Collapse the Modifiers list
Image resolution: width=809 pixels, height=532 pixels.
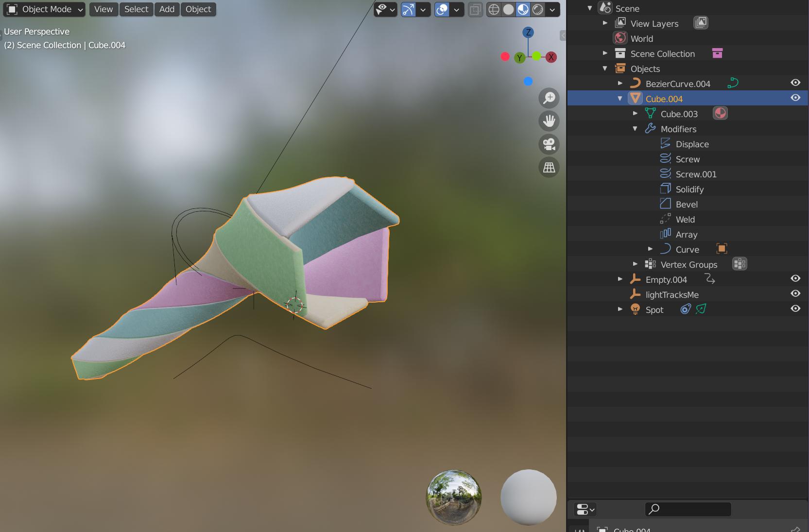coord(635,128)
